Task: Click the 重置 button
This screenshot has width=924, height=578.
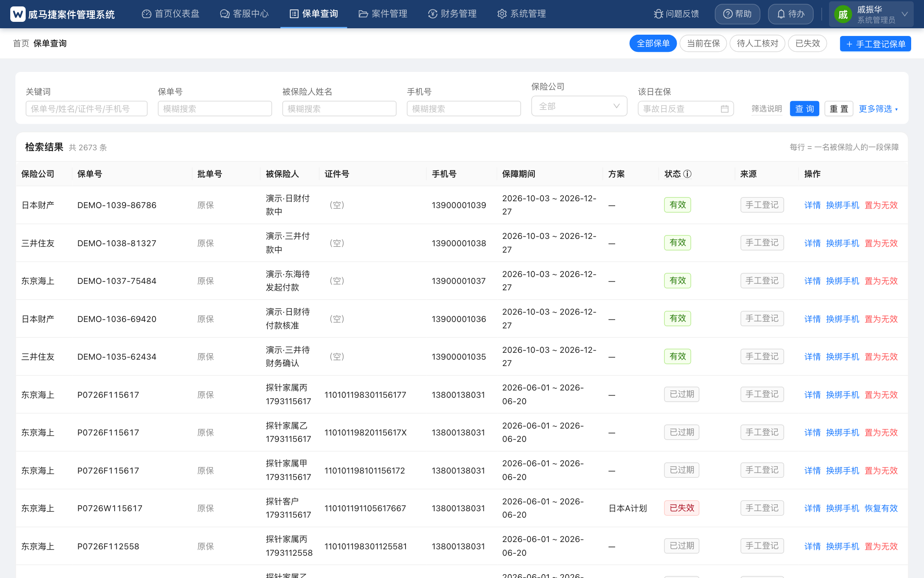Action: 838,109
